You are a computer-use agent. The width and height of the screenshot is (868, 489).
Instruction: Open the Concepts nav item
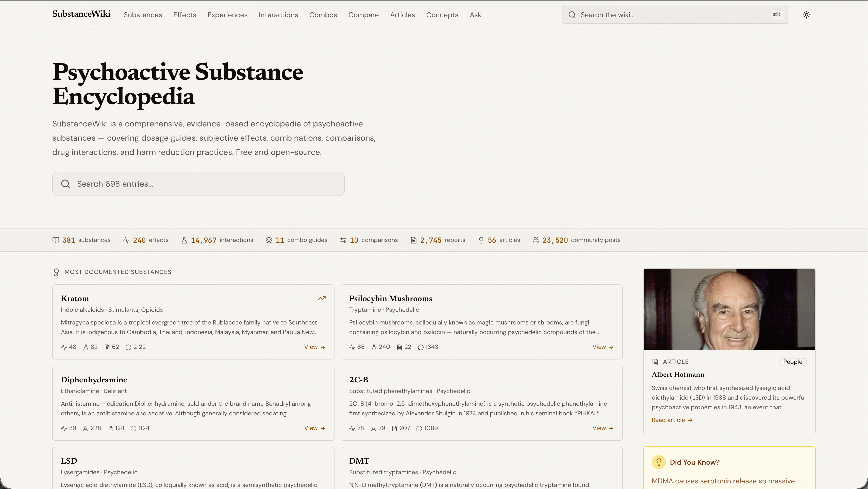tap(442, 15)
